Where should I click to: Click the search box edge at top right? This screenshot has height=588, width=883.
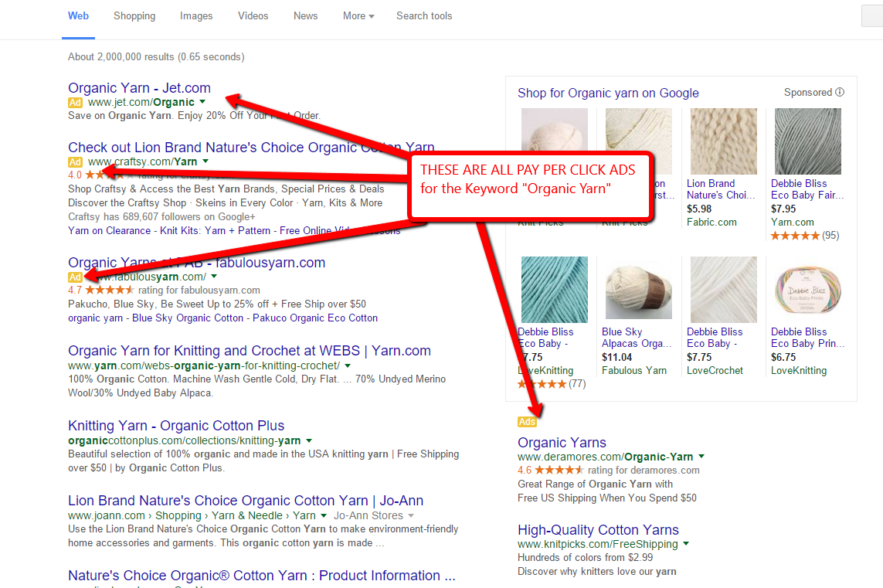(872, 15)
